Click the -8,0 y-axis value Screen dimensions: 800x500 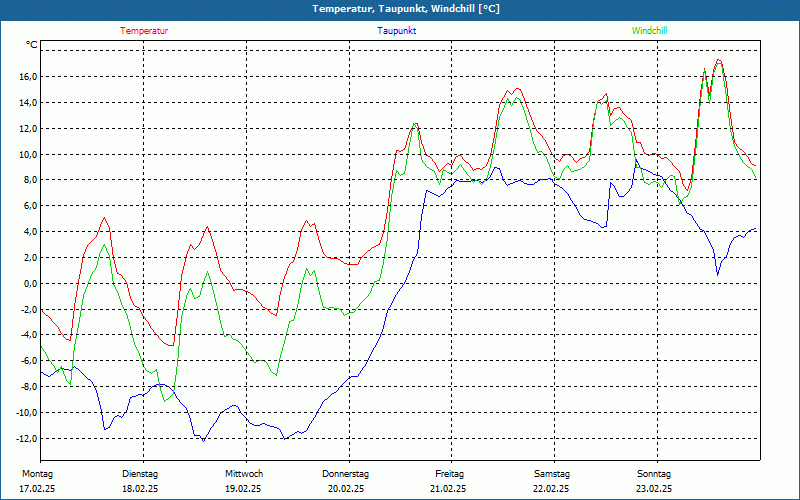point(28,387)
